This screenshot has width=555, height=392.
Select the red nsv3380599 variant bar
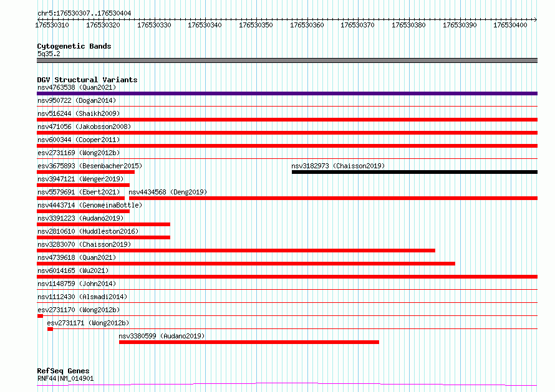[249, 342]
